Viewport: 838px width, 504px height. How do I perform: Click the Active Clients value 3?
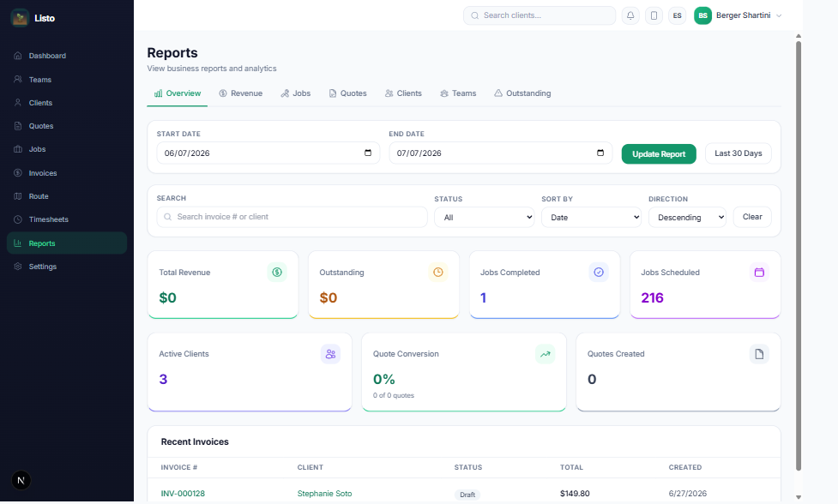[x=163, y=379]
